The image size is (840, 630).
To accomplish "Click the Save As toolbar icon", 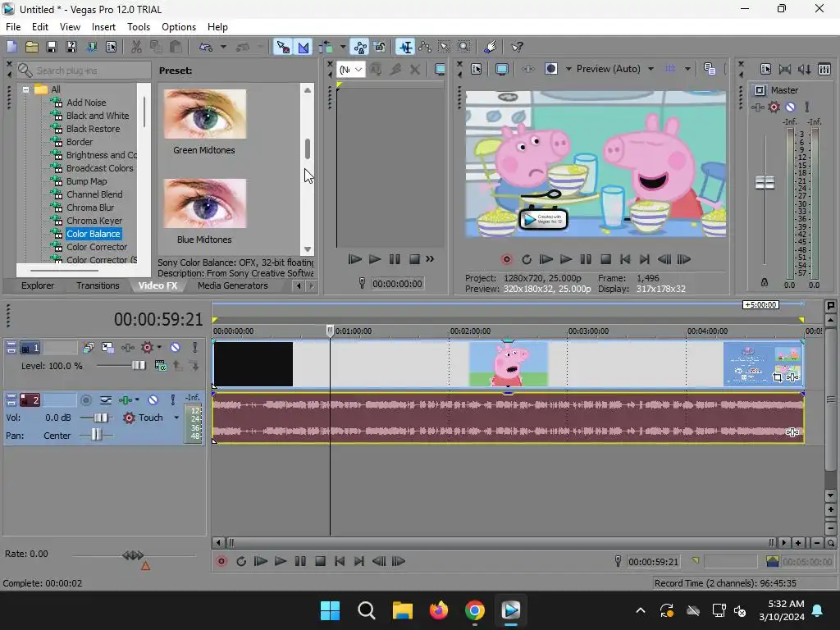I will tap(71, 47).
